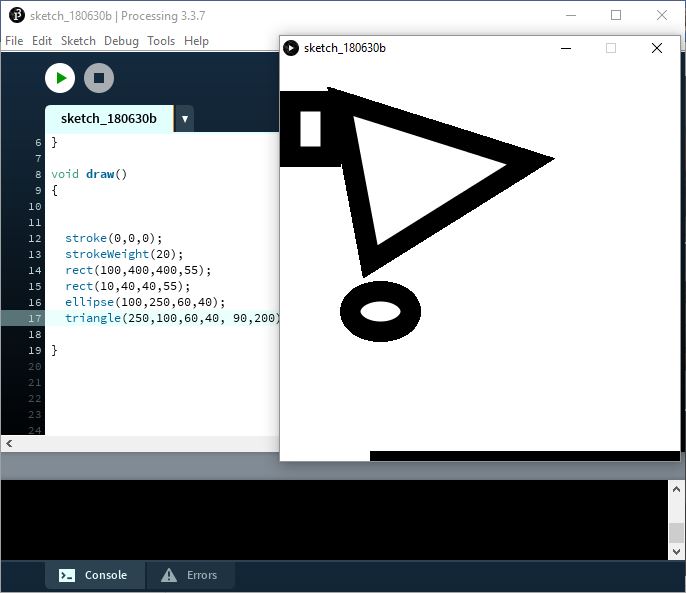Image resolution: width=686 pixels, height=593 pixels.
Task: Select the sketch_180630b editor tab
Action: tap(109, 119)
